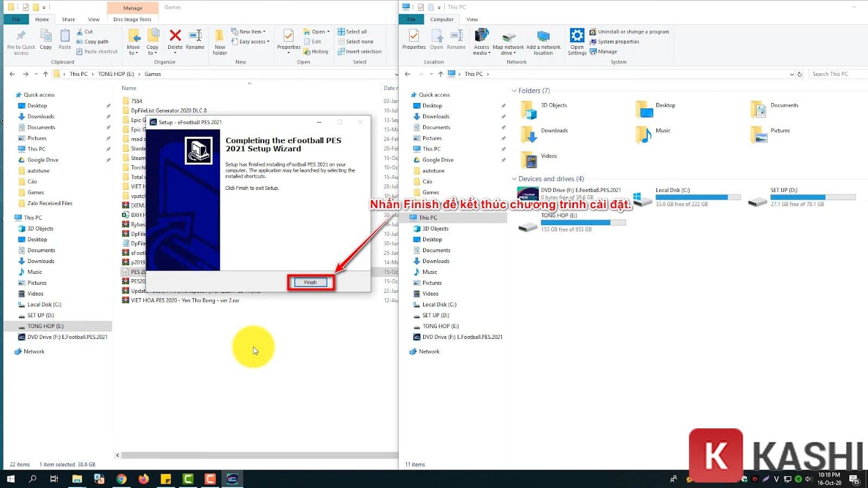Open the New item dropdown

pyautogui.click(x=250, y=31)
